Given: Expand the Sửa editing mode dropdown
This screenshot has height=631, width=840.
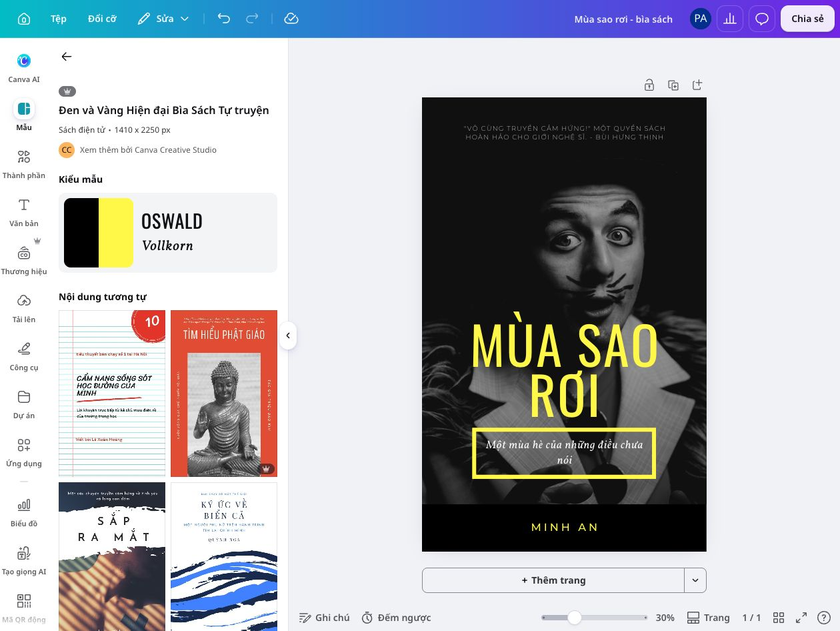Looking at the screenshot, I should pos(163,19).
